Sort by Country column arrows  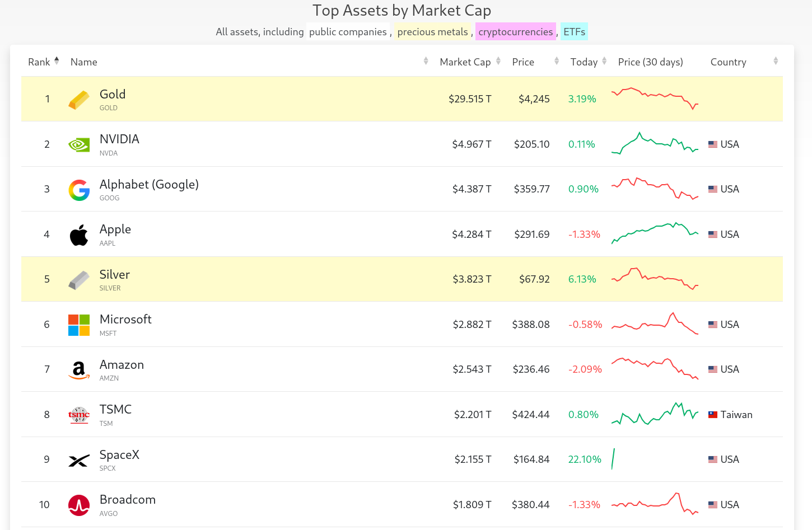coord(776,61)
